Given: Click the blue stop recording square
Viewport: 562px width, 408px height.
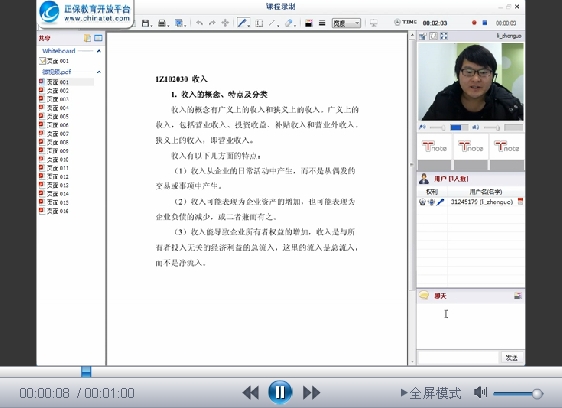Looking at the screenshot, I should pyautogui.click(x=485, y=23).
